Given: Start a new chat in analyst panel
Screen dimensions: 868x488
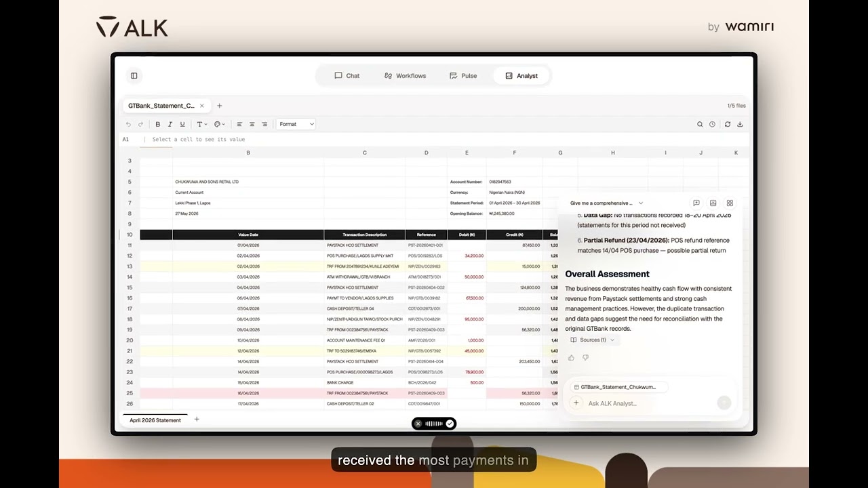Looking at the screenshot, I should coord(696,203).
